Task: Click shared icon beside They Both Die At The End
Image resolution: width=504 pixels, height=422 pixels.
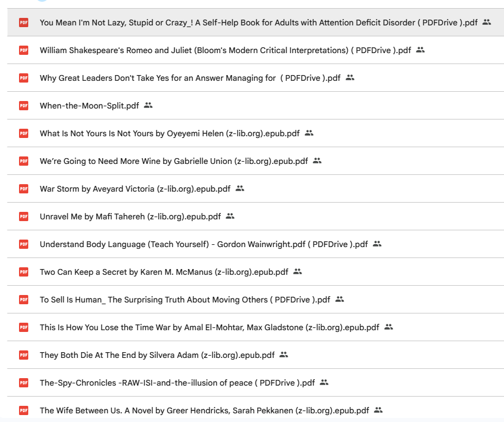Action: coord(284,354)
